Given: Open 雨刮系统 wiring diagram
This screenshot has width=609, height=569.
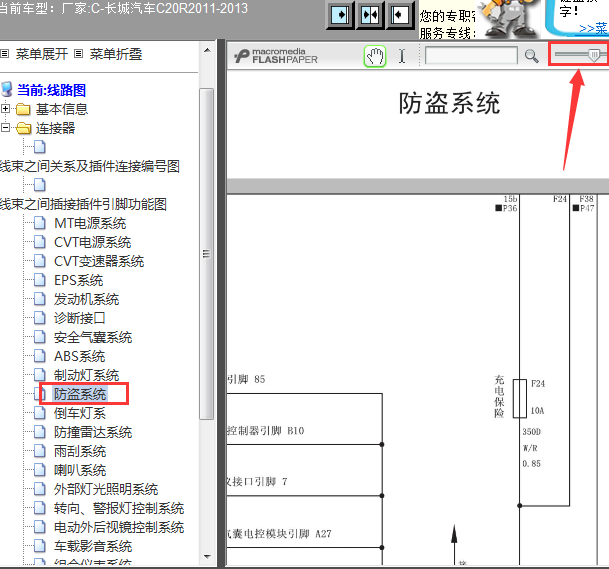Looking at the screenshot, I should [80, 451].
